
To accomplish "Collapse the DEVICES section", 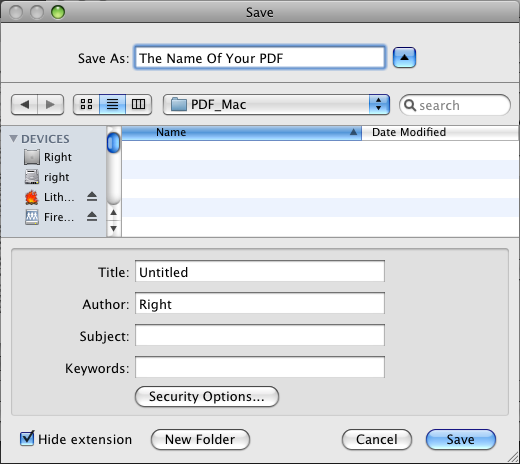I will coord(13,138).
